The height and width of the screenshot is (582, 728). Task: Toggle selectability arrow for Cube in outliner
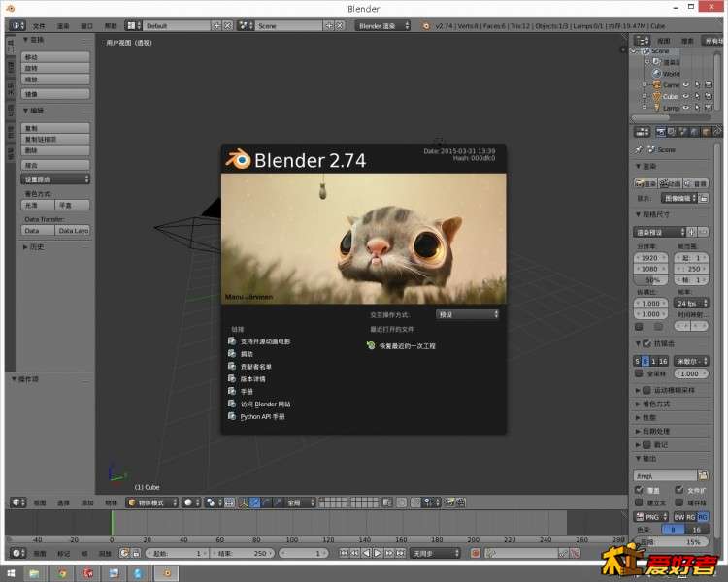click(697, 96)
